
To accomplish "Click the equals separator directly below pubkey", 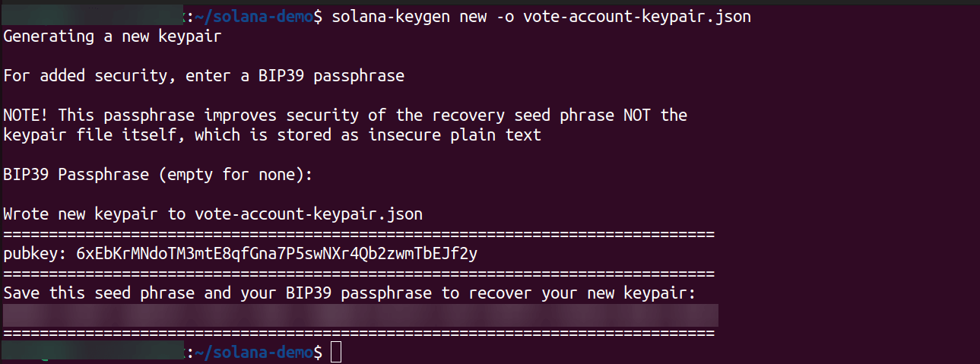I will pyautogui.click(x=359, y=274).
